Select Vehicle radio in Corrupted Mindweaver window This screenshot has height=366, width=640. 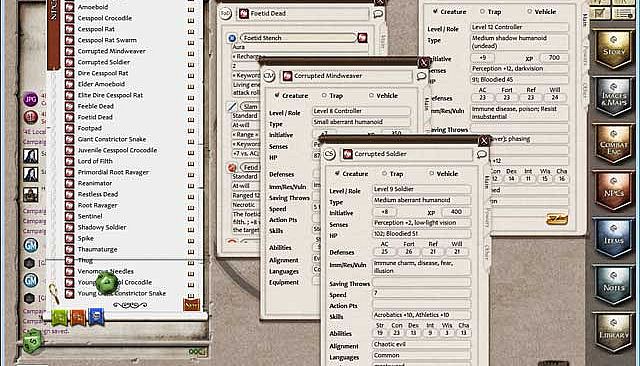pos(371,95)
